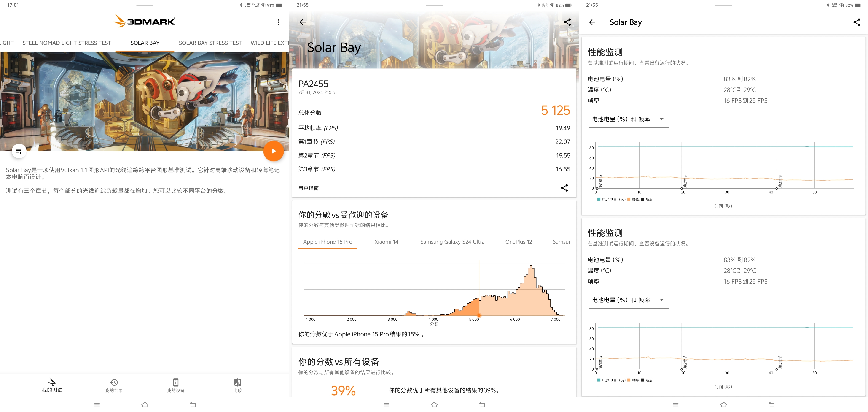Toggle 电池电量 legend in upper chart
The height and width of the screenshot is (412, 868).
coord(611,199)
